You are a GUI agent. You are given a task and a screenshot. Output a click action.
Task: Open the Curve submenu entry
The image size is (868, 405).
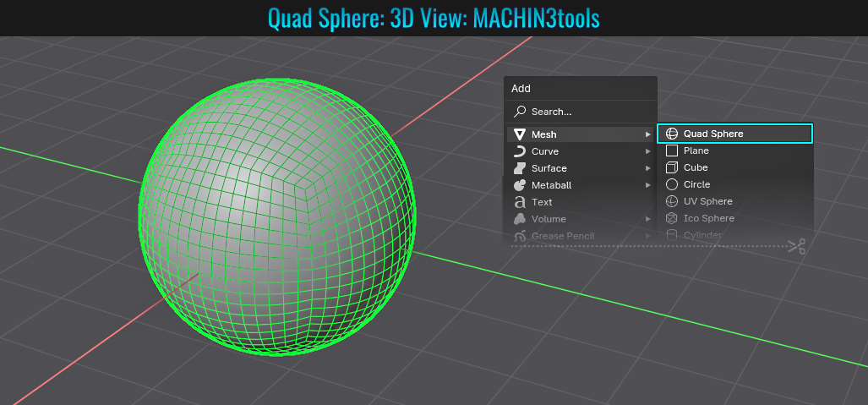tap(580, 151)
